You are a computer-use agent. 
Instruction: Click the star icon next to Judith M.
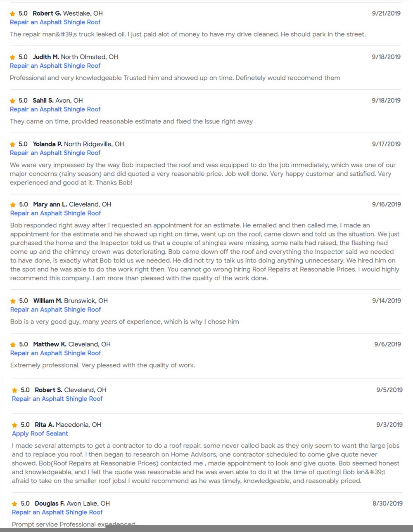coord(12,57)
